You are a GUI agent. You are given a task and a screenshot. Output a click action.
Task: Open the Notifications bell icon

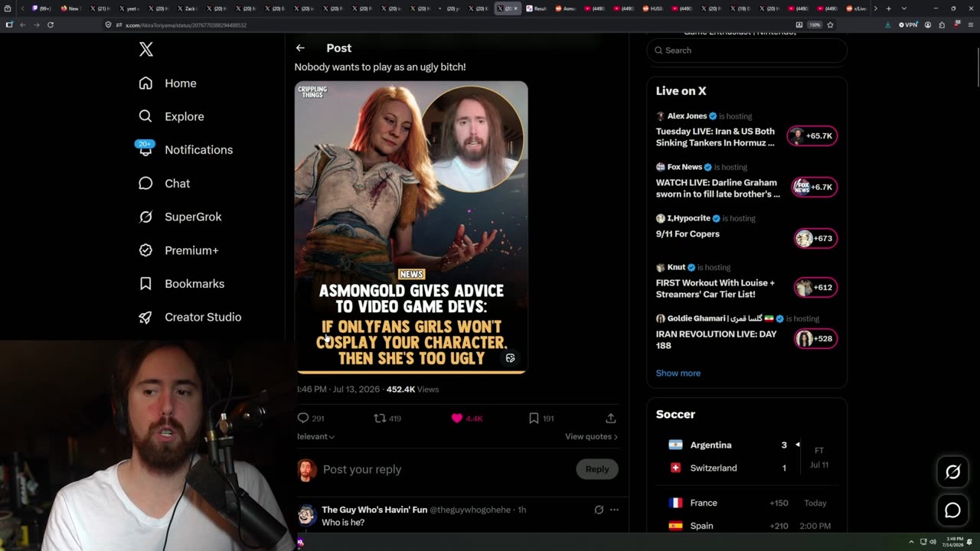tap(145, 149)
